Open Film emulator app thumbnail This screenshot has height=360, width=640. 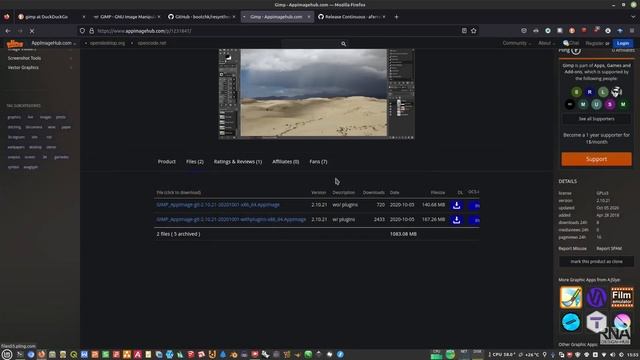[622, 297]
